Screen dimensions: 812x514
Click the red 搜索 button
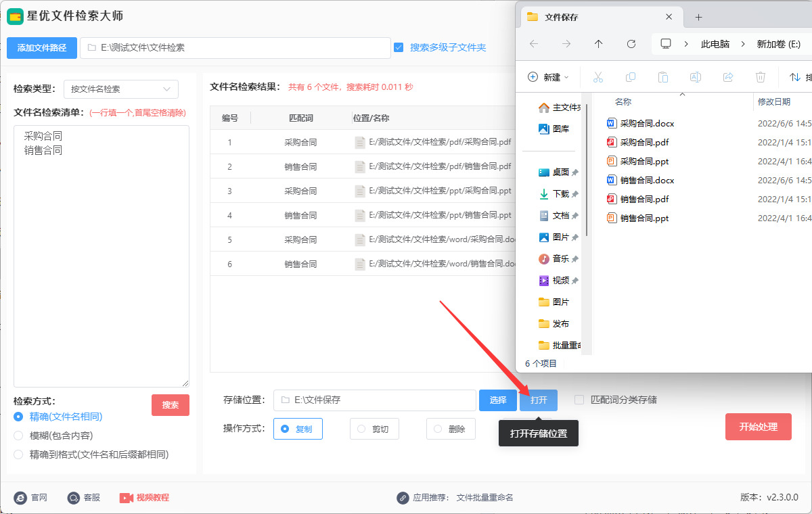(x=171, y=405)
